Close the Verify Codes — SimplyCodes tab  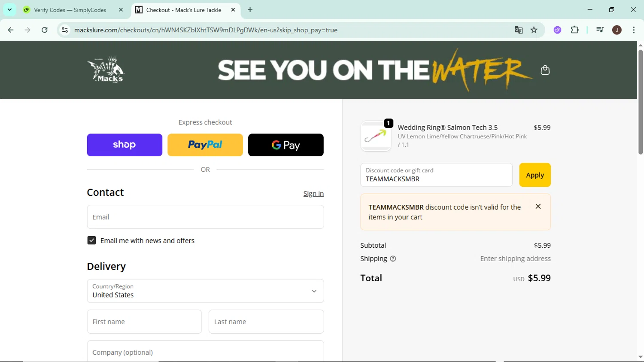pyautogui.click(x=121, y=10)
